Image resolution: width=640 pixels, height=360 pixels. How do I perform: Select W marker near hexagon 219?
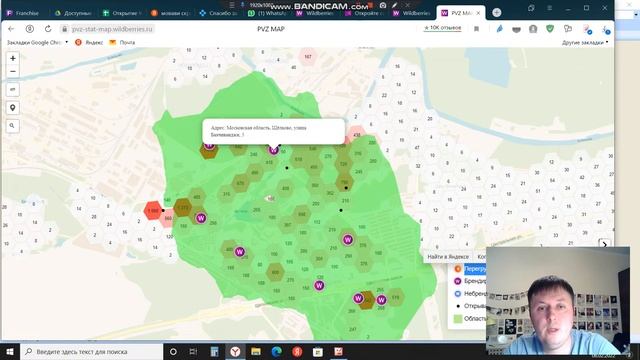point(348,240)
